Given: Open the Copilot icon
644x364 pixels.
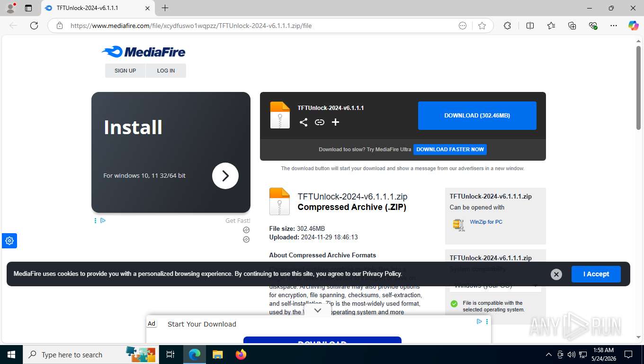Looking at the screenshot, I should 633,26.
